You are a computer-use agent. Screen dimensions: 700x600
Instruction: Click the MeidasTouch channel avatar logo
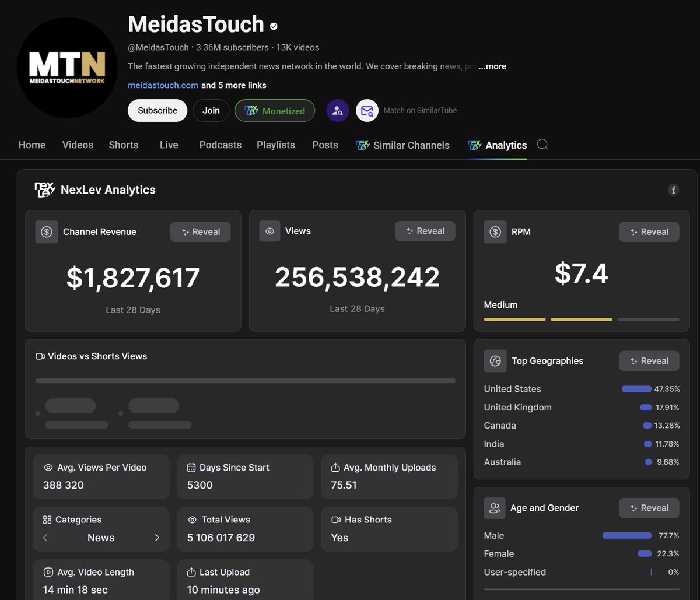click(67, 68)
